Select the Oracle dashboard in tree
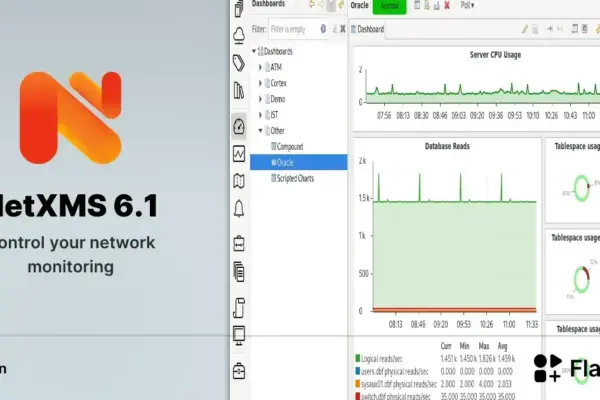The image size is (600, 400). tap(298, 162)
